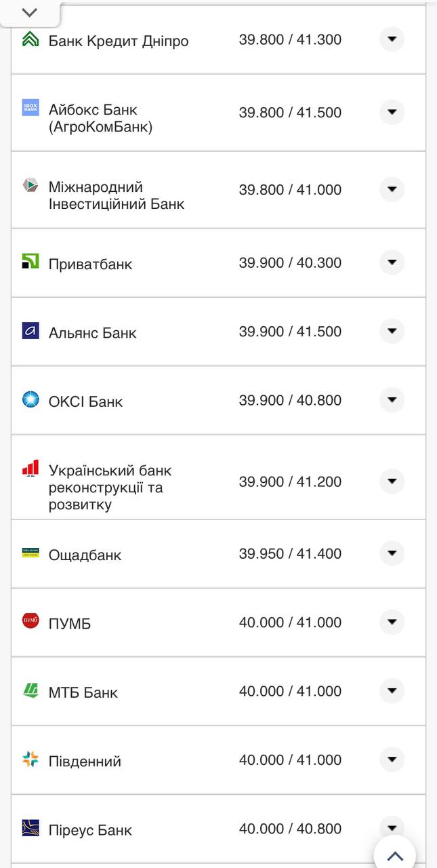Click the Південний bank logo icon
The width and height of the screenshot is (437, 868).
pyautogui.click(x=30, y=759)
